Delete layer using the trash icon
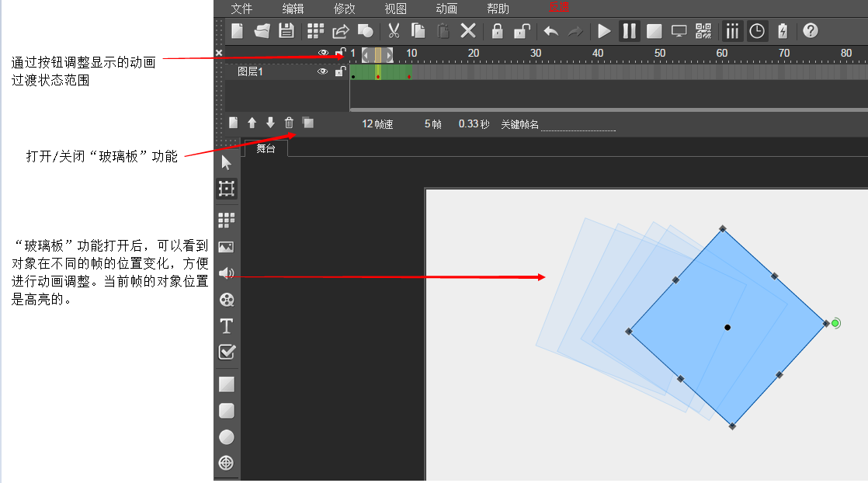The height and width of the screenshot is (483, 868). (289, 123)
